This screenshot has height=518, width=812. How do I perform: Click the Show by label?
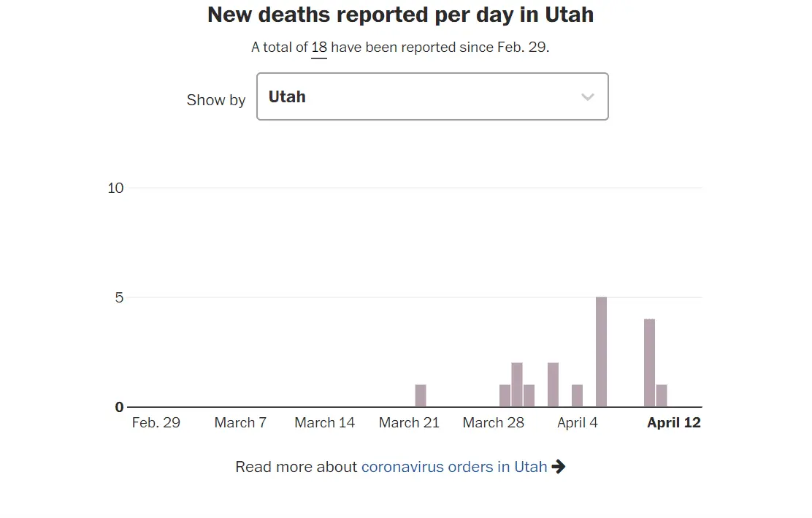point(215,100)
